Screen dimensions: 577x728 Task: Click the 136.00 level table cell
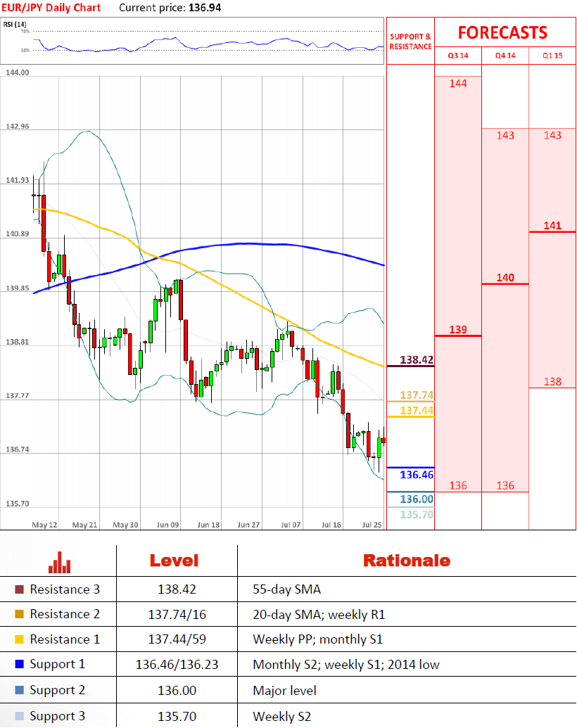[177, 691]
